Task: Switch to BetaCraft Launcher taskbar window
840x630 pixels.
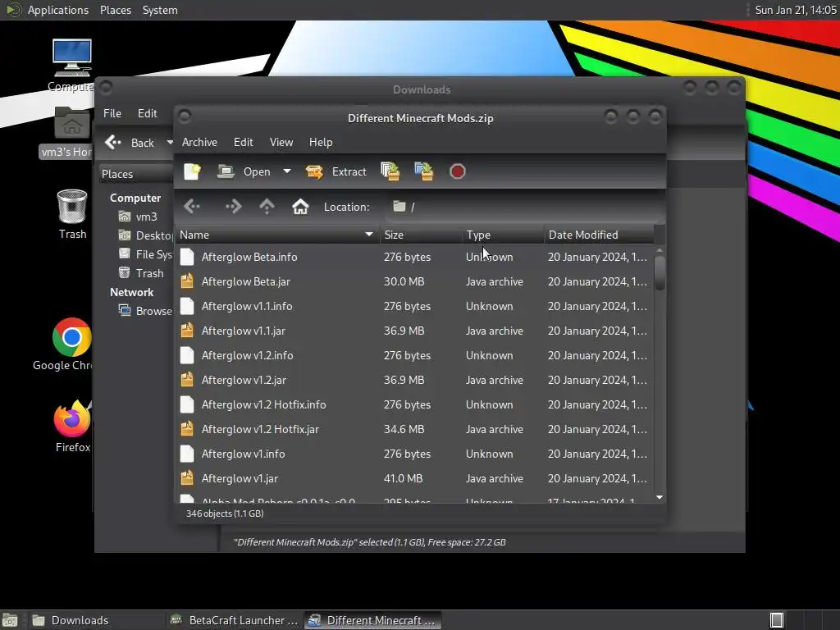Action: point(234,620)
